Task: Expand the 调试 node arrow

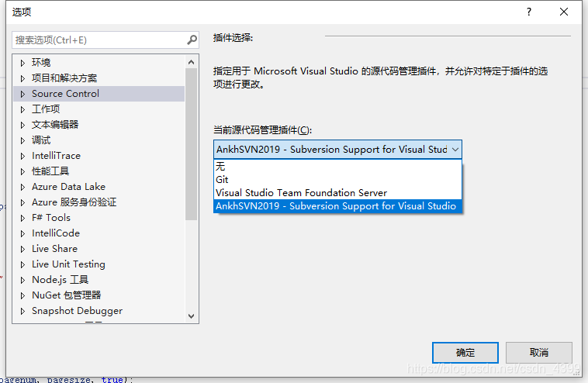Action: [x=22, y=140]
